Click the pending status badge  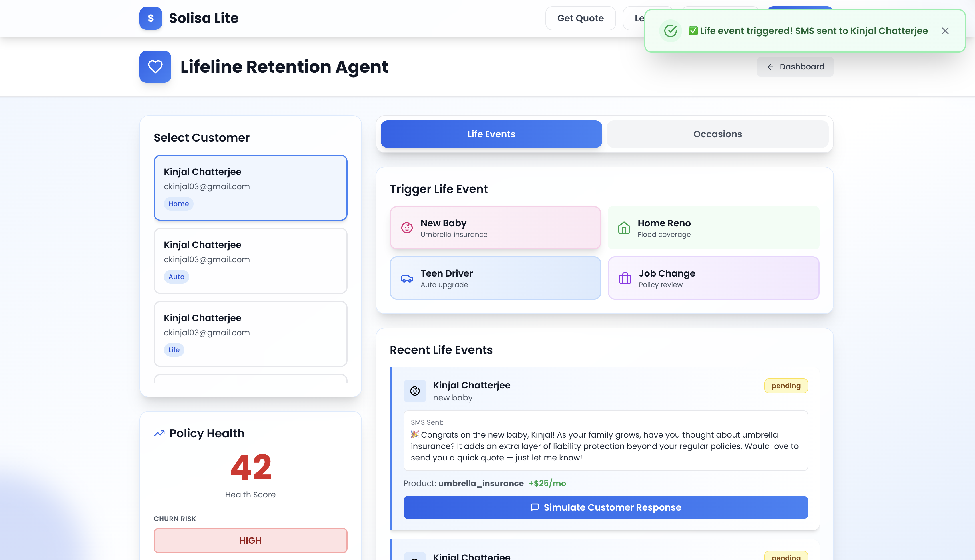785,386
